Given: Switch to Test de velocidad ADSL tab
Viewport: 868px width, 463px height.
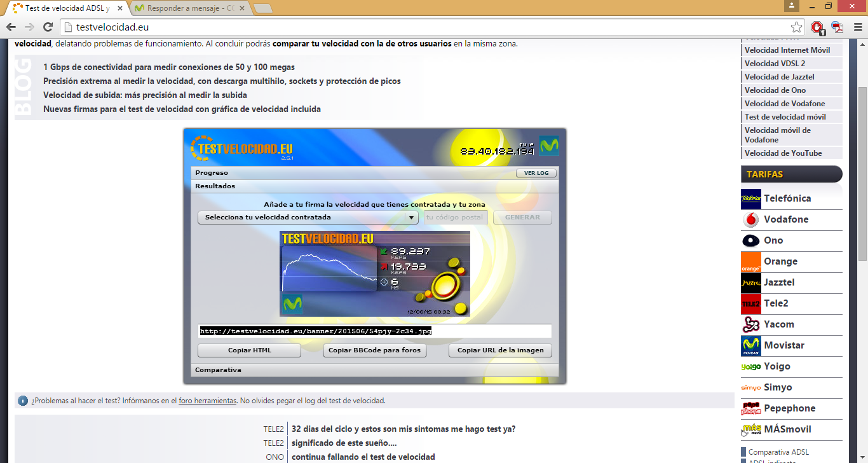Looking at the screenshot, I should [x=66, y=9].
